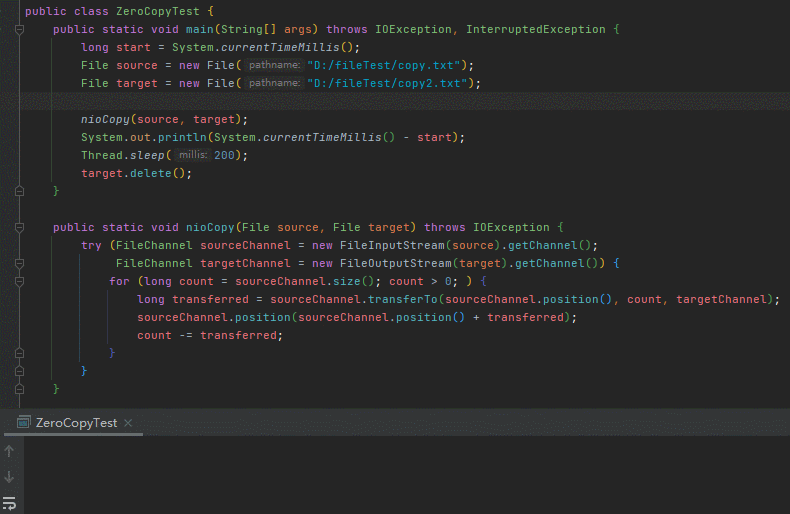Click 'long transferred' variable declaration
790x514 pixels.
tap(193, 299)
